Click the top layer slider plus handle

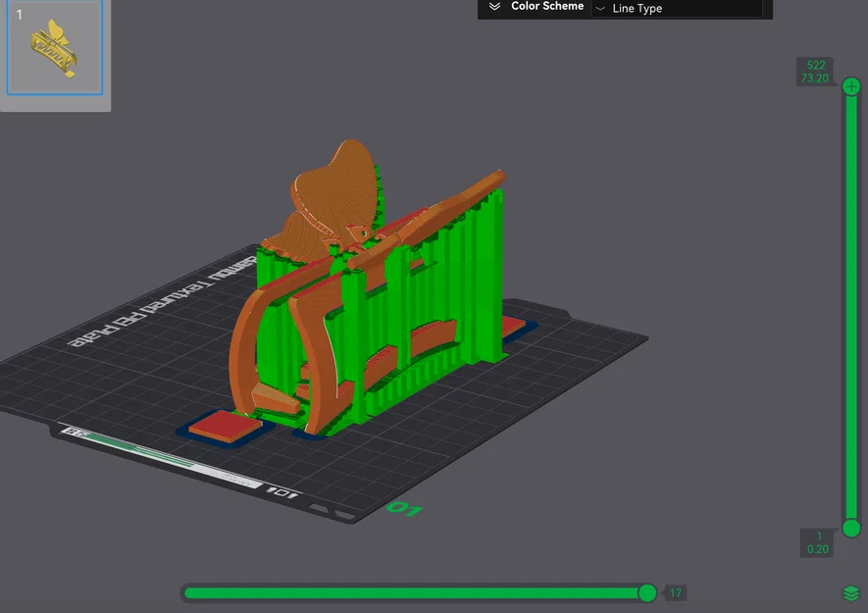[x=851, y=86]
